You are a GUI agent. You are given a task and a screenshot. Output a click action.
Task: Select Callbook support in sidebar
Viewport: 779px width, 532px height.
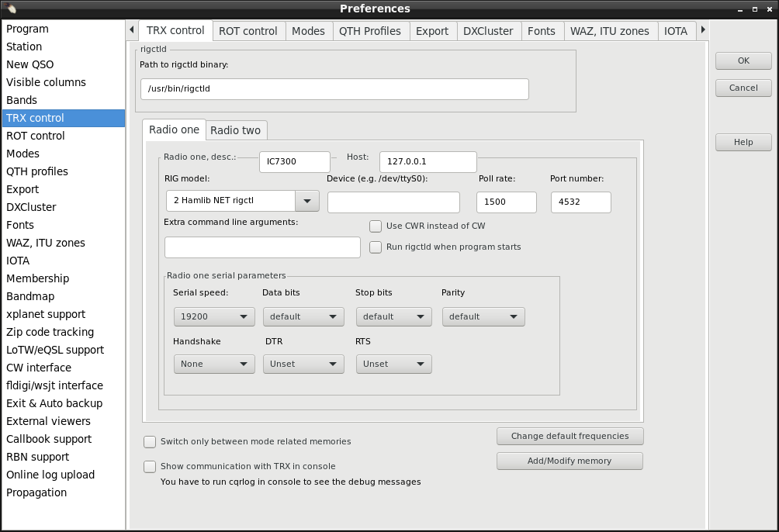[64, 440]
